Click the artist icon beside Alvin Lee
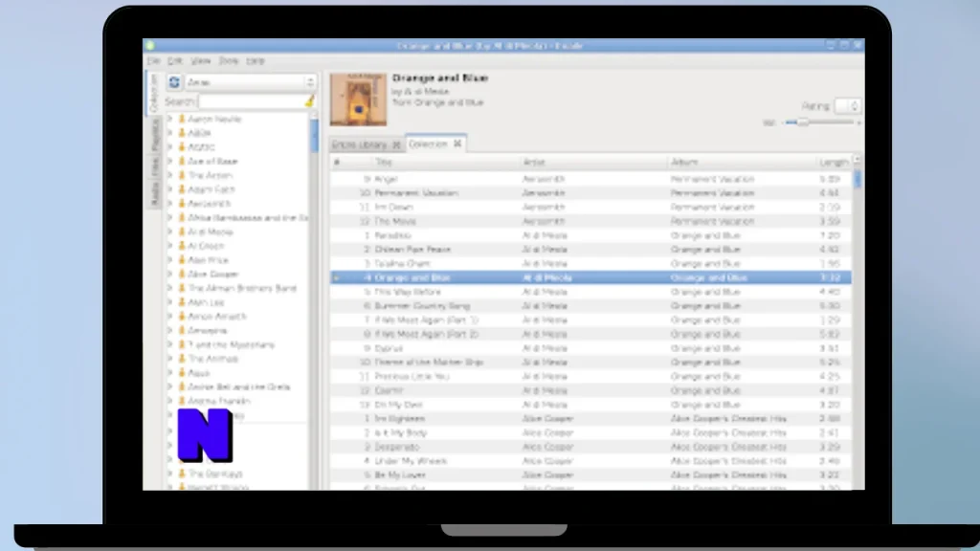 [x=182, y=302]
